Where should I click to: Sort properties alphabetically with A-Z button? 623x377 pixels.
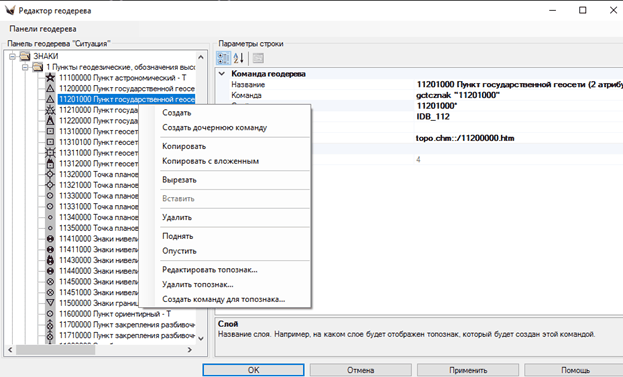click(238, 58)
